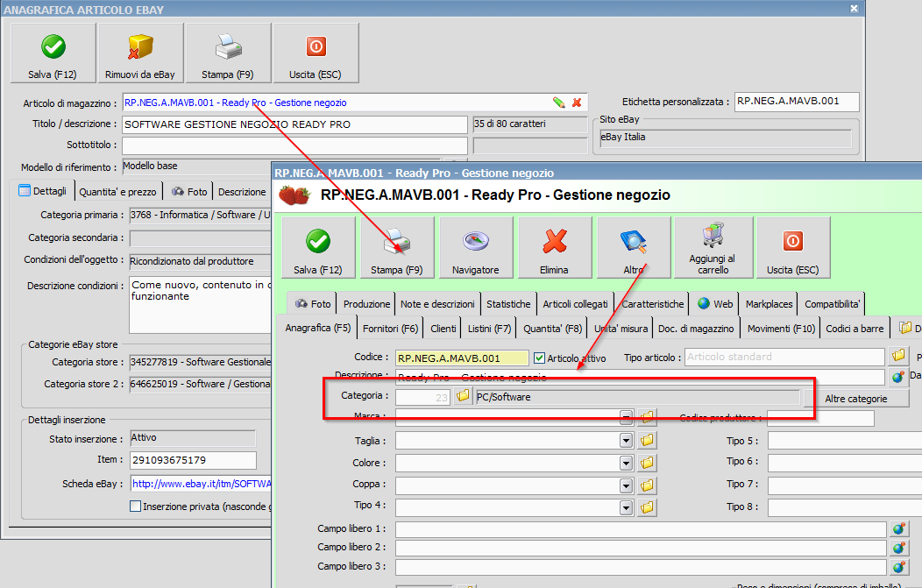Click folder icon next to Colore dropdown

pyautogui.click(x=647, y=463)
